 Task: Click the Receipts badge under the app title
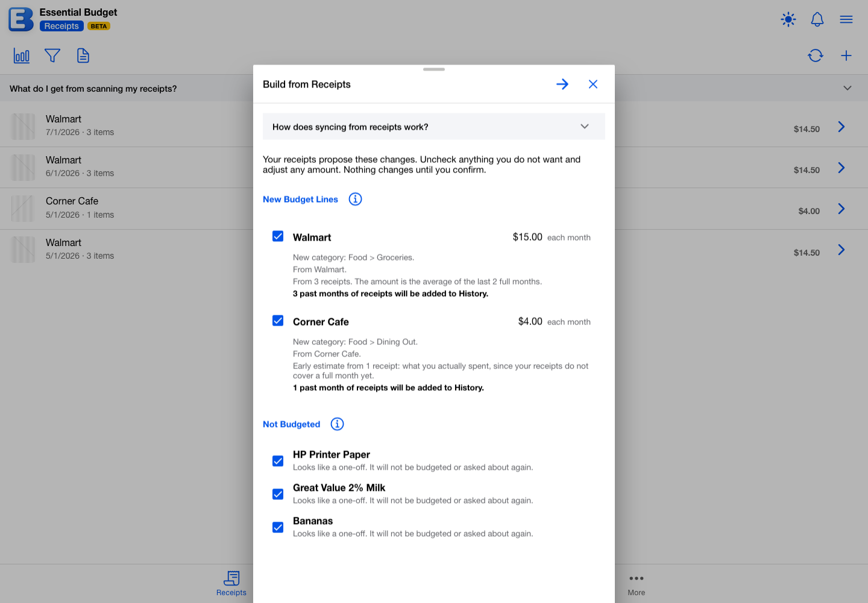[61, 26]
